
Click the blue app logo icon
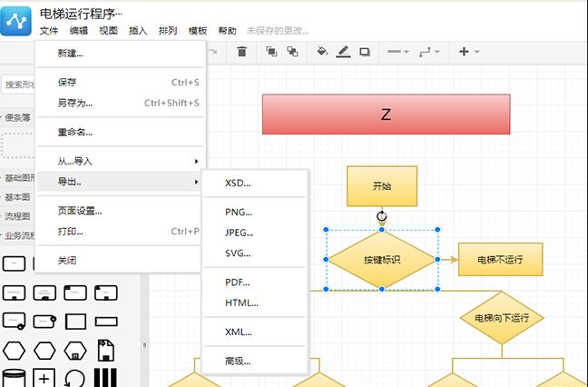tap(15, 21)
